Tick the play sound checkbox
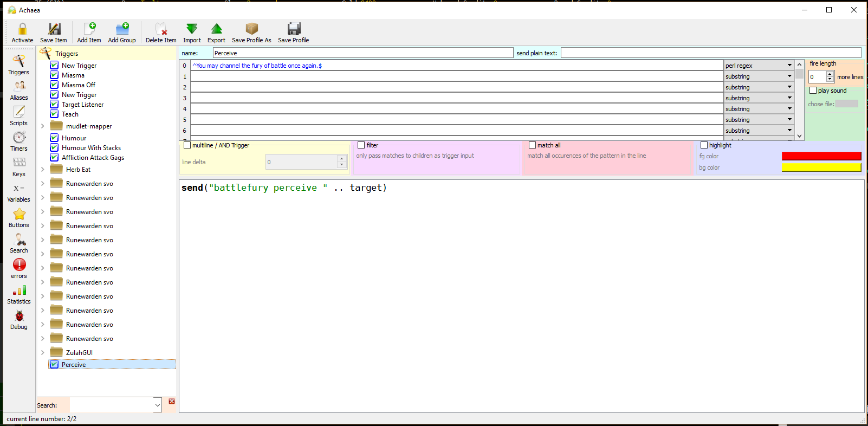868x426 pixels. point(813,91)
